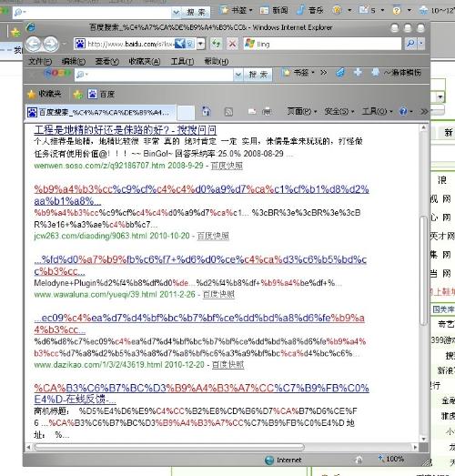The width and height of the screenshot is (455, 476).
Task: Click the RSS feeds icon
Action: point(228,112)
